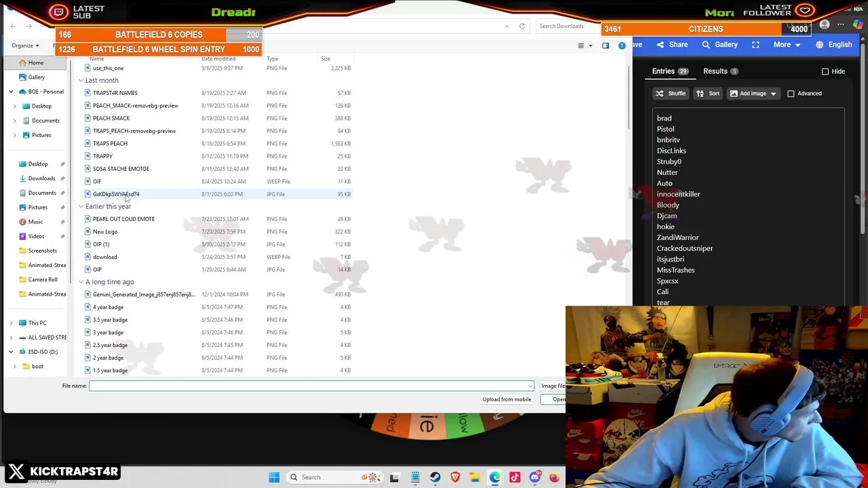Screen dimensions: 868x488
Task: Launch Firefox from the taskbar
Action: click(x=554, y=477)
